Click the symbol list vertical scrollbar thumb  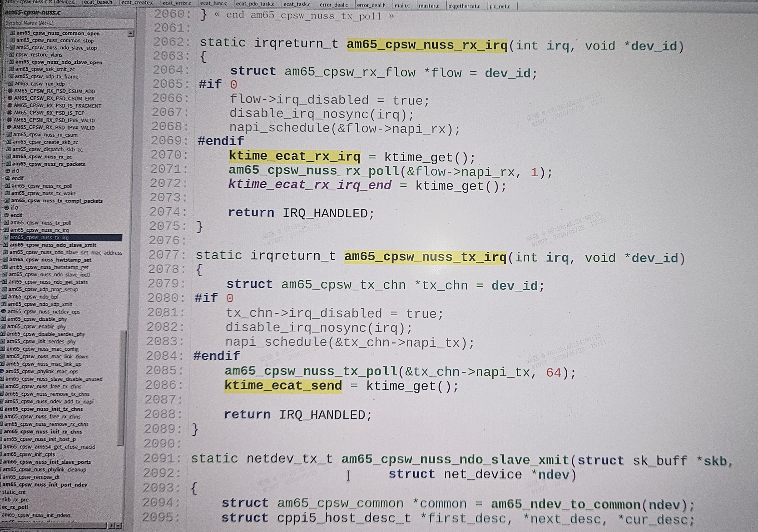(x=122, y=388)
